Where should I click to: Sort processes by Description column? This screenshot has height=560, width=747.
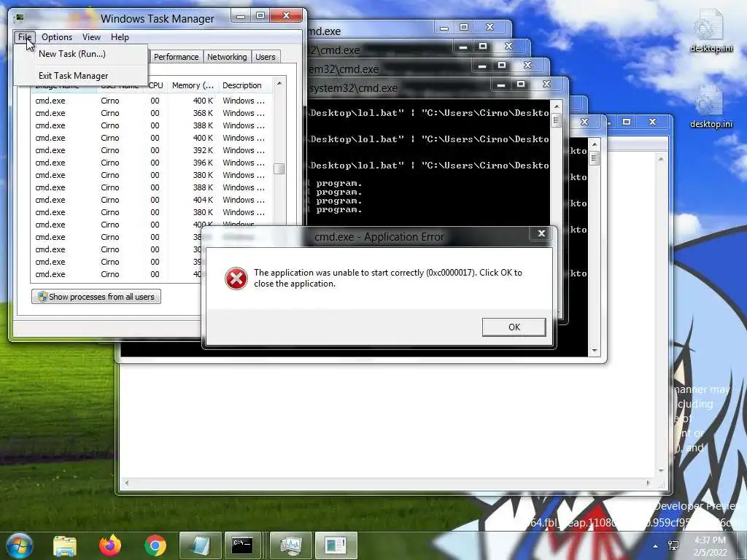[245, 85]
